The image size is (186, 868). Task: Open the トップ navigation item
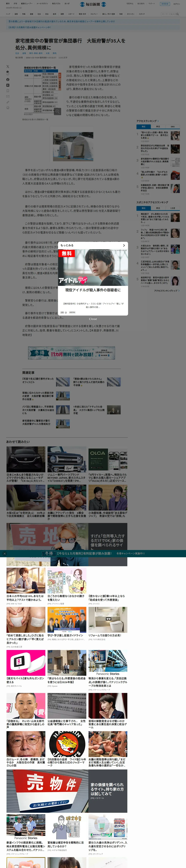coord(8,14)
